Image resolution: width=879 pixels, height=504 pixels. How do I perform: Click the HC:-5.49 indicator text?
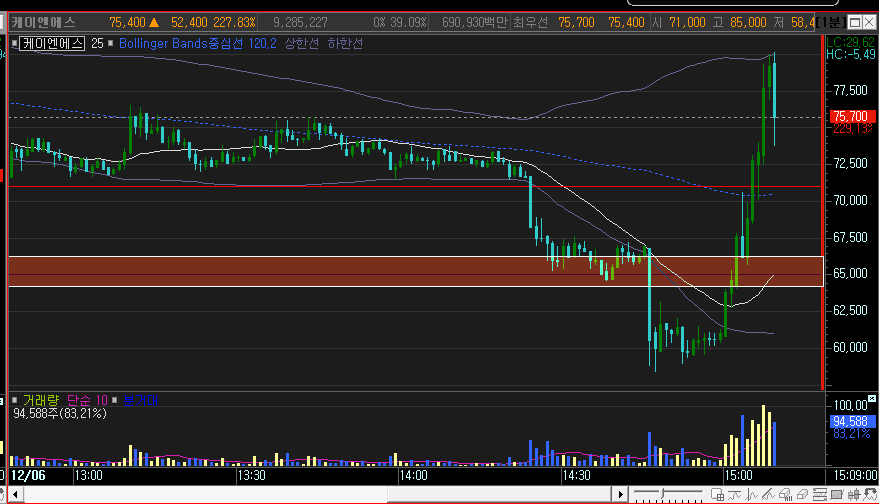(850, 54)
